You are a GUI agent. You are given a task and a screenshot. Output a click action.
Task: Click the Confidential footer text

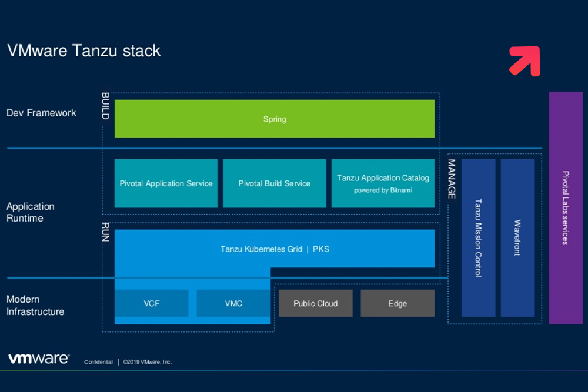(98, 362)
